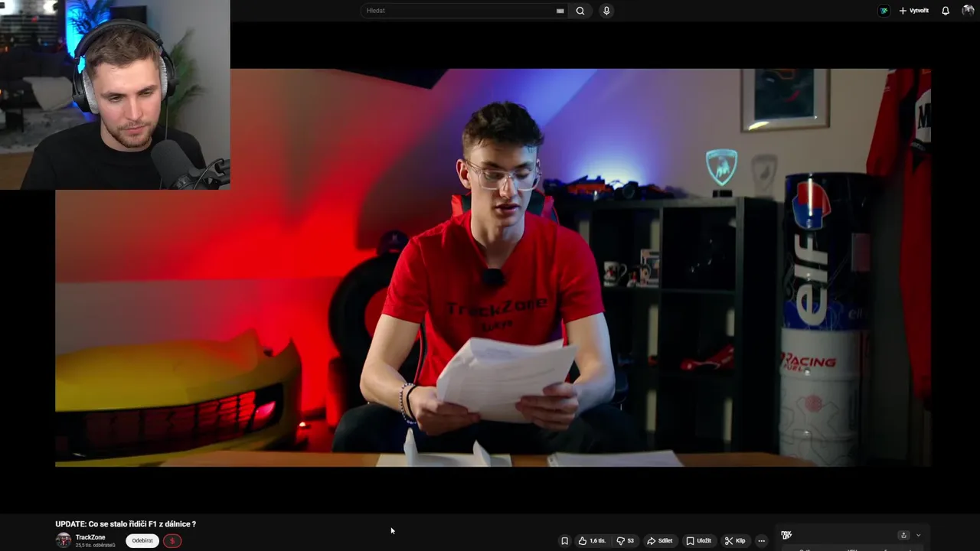The width and height of the screenshot is (980, 551).
Task: Open the TrackZone channel name link
Action: point(90,537)
